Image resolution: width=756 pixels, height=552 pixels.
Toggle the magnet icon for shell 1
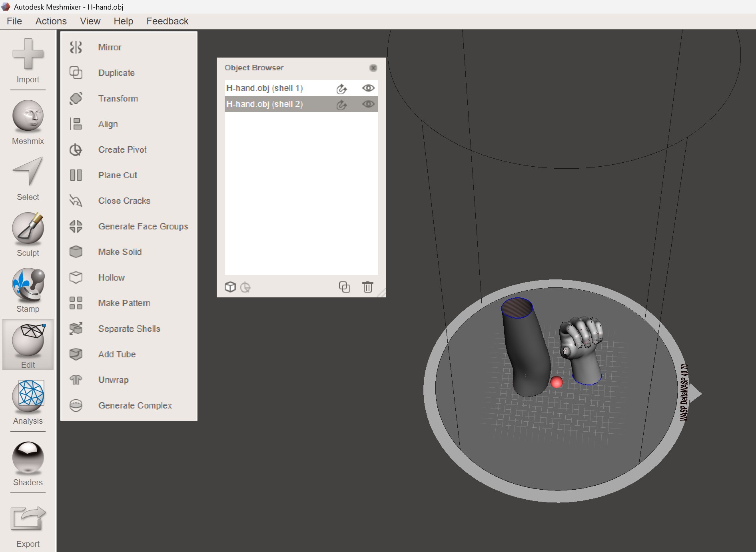tap(341, 88)
